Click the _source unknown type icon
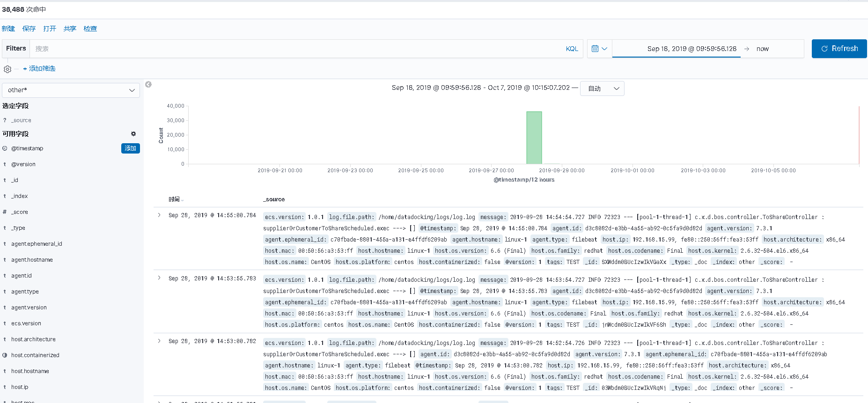This screenshot has height=403, width=868. tap(5, 120)
